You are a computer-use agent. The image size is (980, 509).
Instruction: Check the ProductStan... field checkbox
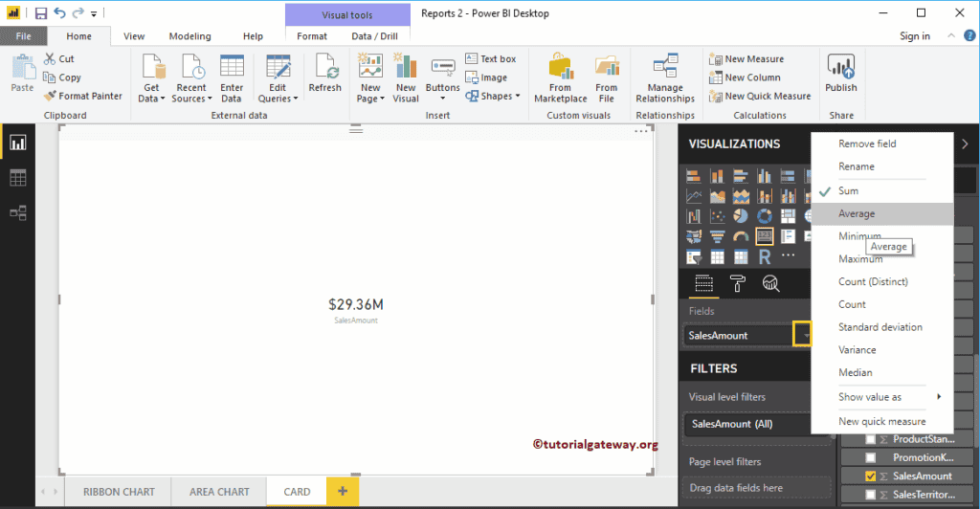click(x=870, y=439)
